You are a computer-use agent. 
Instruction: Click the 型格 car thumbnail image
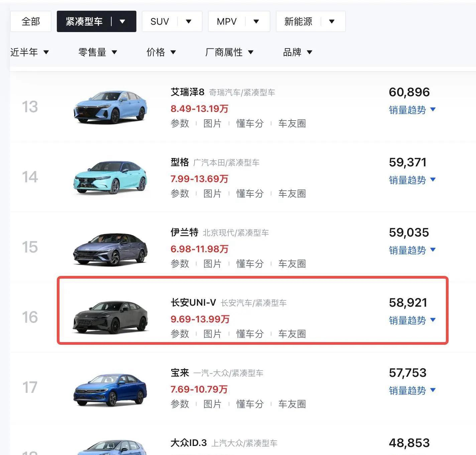[110, 177]
